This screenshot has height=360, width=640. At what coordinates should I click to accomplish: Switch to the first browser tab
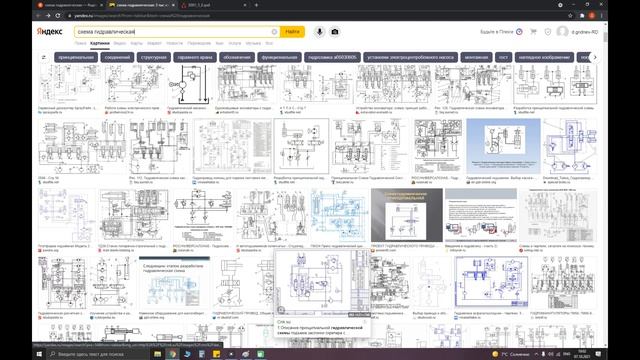coord(69,5)
